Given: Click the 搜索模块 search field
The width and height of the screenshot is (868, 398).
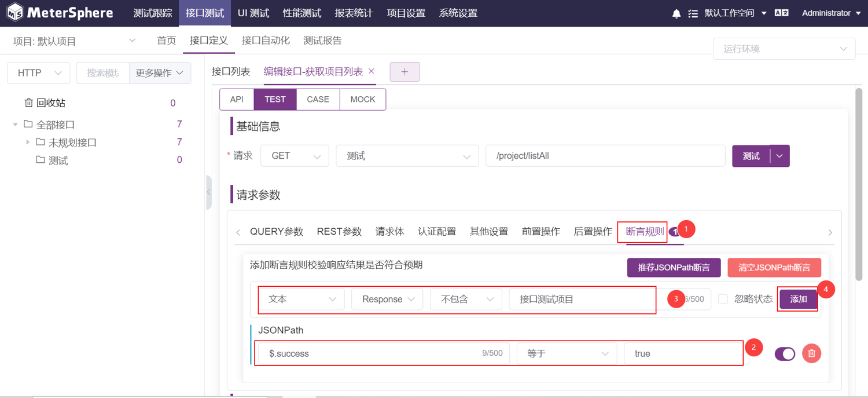Looking at the screenshot, I should (103, 73).
